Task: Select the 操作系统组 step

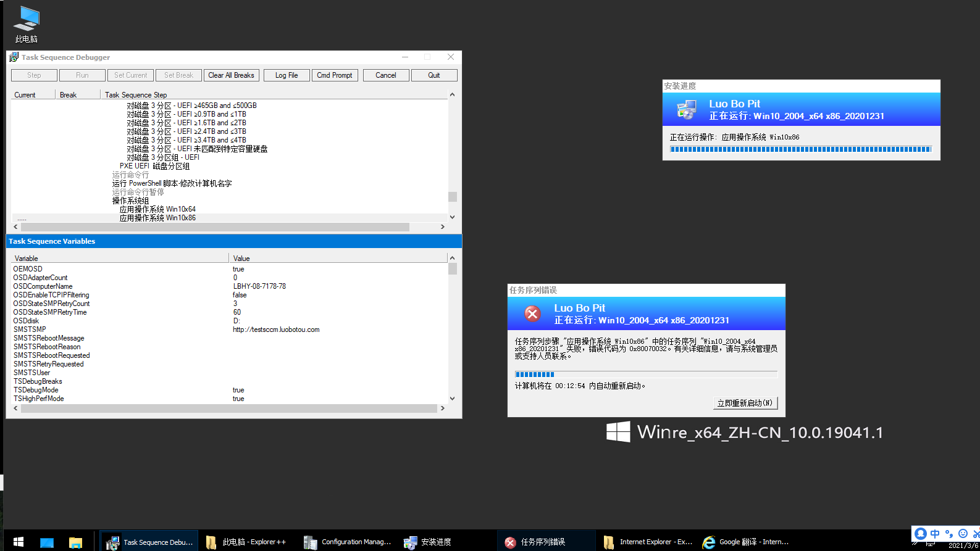Action: pos(130,201)
